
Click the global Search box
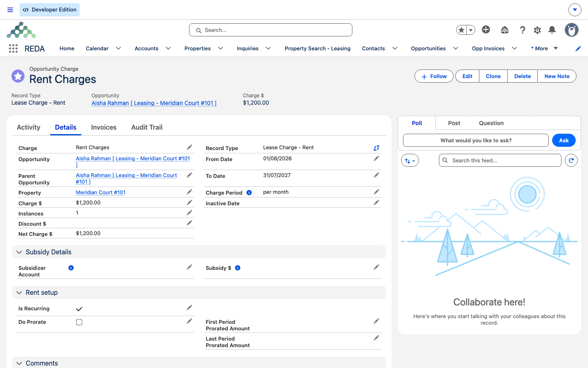[271, 30]
